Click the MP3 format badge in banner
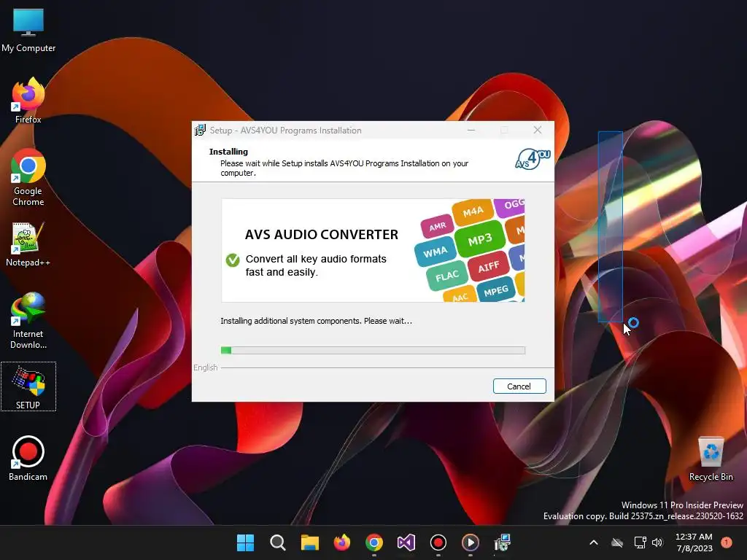The height and width of the screenshot is (560, 747). [479, 239]
